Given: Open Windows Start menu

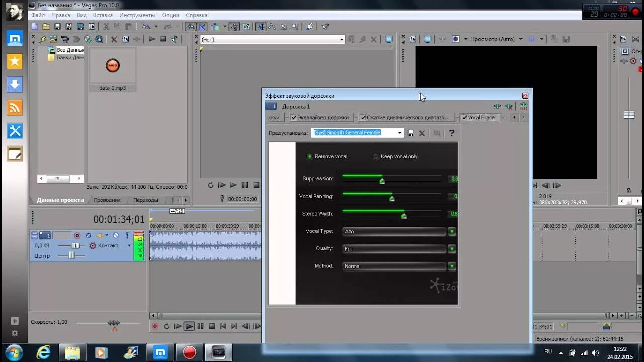Looking at the screenshot, I should click(14, 352).
